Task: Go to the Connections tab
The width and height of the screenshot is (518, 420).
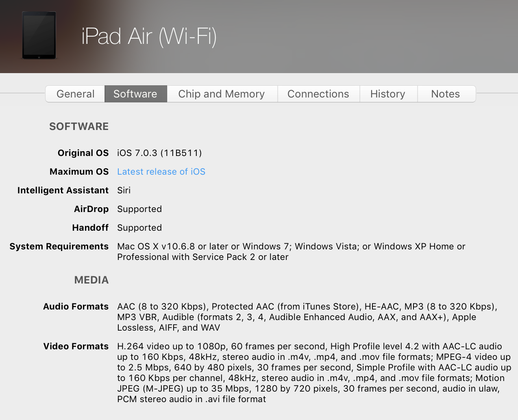Action: coord(318,94)
